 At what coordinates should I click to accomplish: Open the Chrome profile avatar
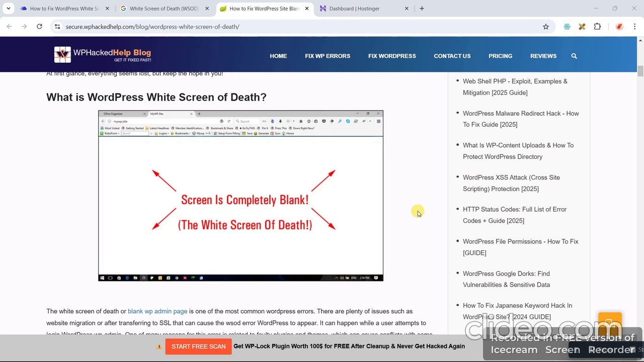tap(619, 27)
